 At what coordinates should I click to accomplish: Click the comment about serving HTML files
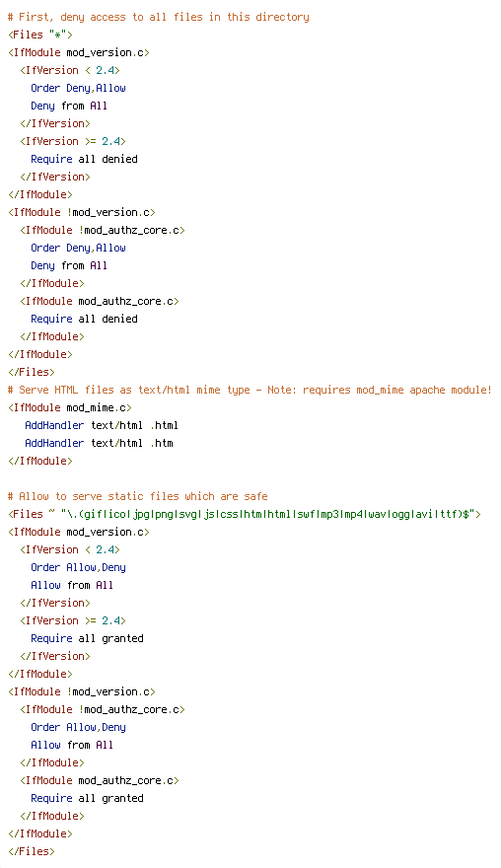pos(250,390)
